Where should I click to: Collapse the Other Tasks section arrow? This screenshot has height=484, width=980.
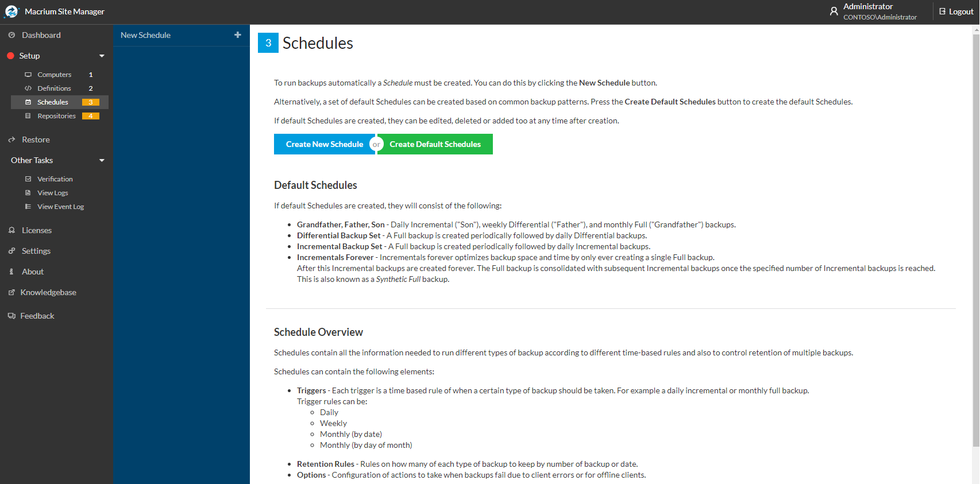[x=102, y=160]
